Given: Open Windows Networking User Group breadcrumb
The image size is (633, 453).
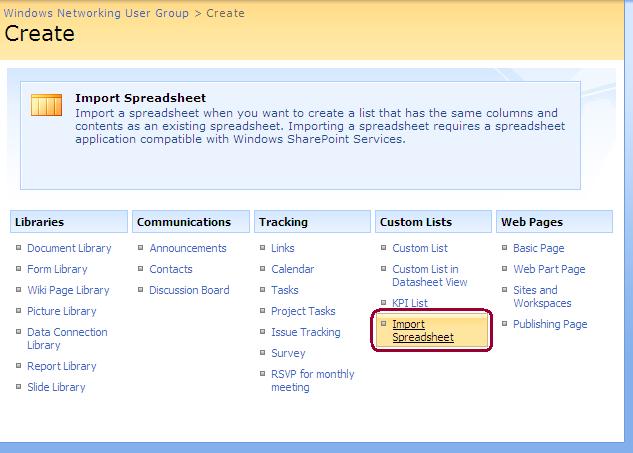Looking at the screenshot, I should (96, 13).
